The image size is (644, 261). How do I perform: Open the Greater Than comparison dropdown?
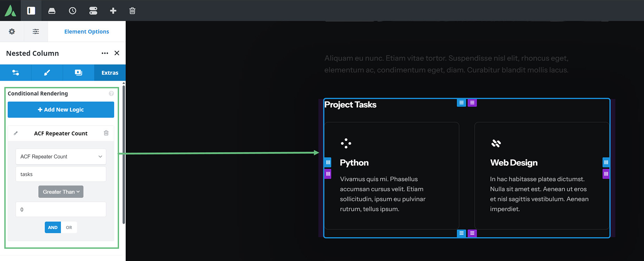coord(61,191)
